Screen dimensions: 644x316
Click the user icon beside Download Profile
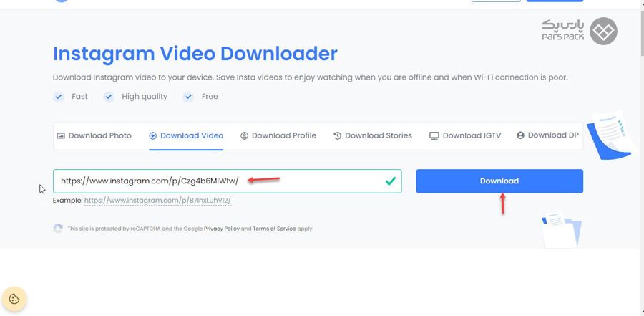click(x=245, y=135)
